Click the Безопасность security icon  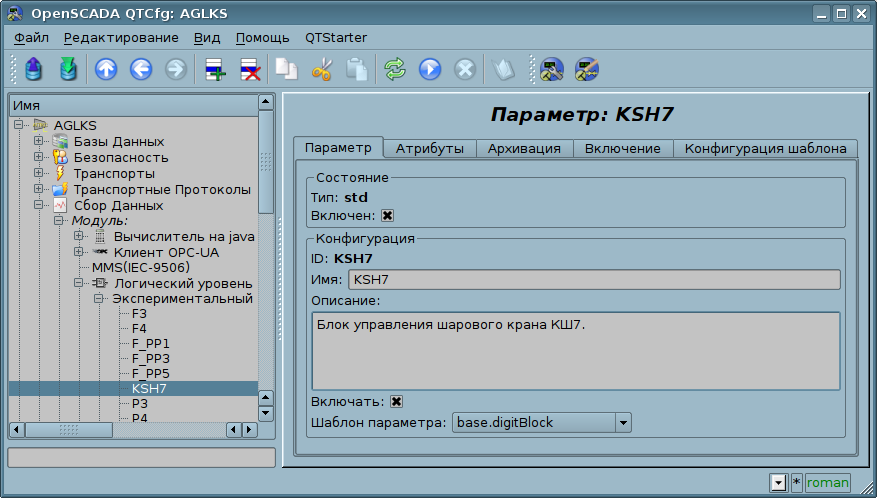click(x=60, y=157)
